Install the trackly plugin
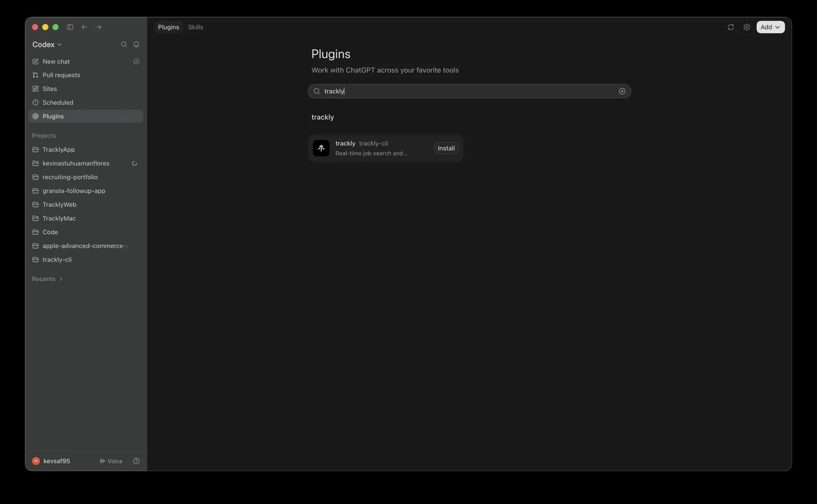The height and width of the screenshot is (504, 817). (x=446, y=148)
